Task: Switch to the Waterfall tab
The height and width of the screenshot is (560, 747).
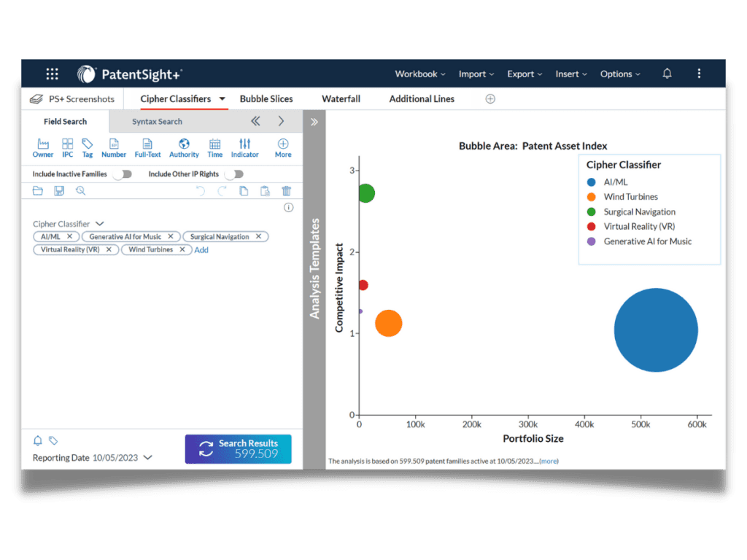Action: pos(341,99)
